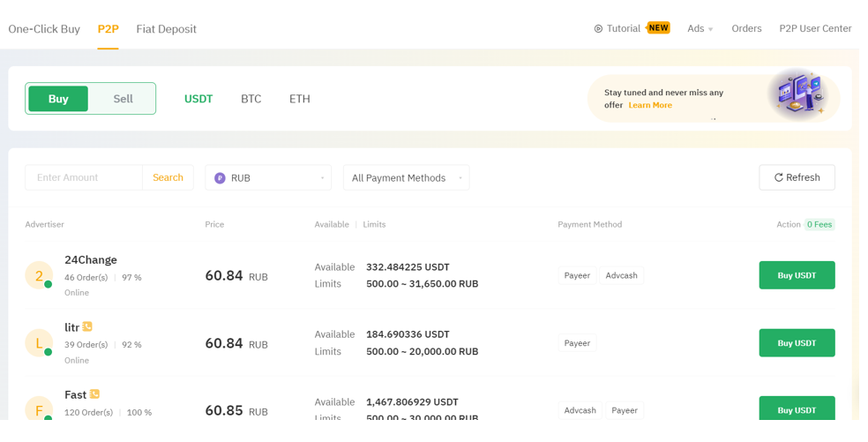868x442 pixels.
Task: Click the Enter Amount input field
Action: (x=84, y=178)
